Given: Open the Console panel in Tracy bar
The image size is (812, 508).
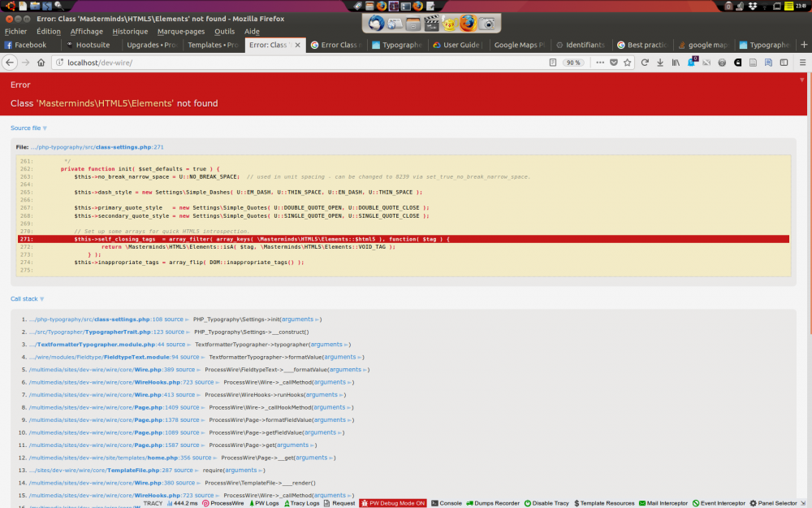Looking at the screenshot, I should (x=447, y=503).
